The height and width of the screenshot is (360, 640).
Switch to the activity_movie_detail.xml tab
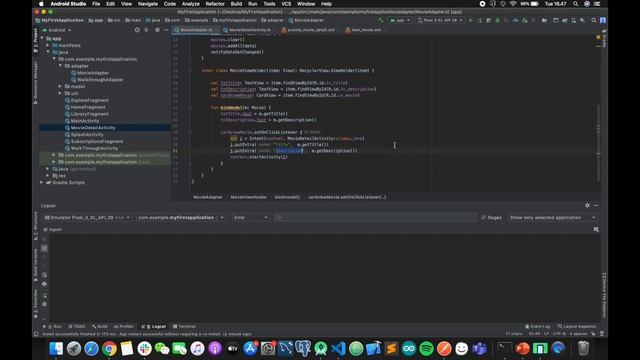[310, 30]
